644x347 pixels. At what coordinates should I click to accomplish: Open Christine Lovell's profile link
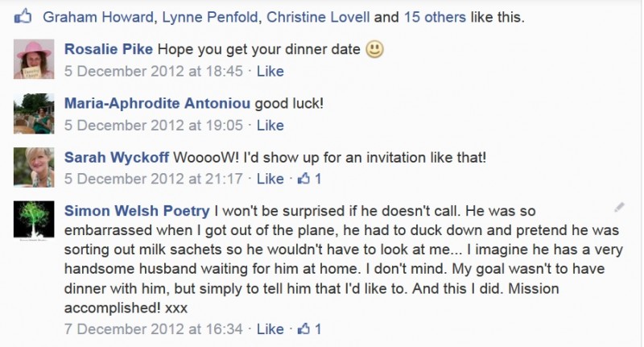point(318,17)
